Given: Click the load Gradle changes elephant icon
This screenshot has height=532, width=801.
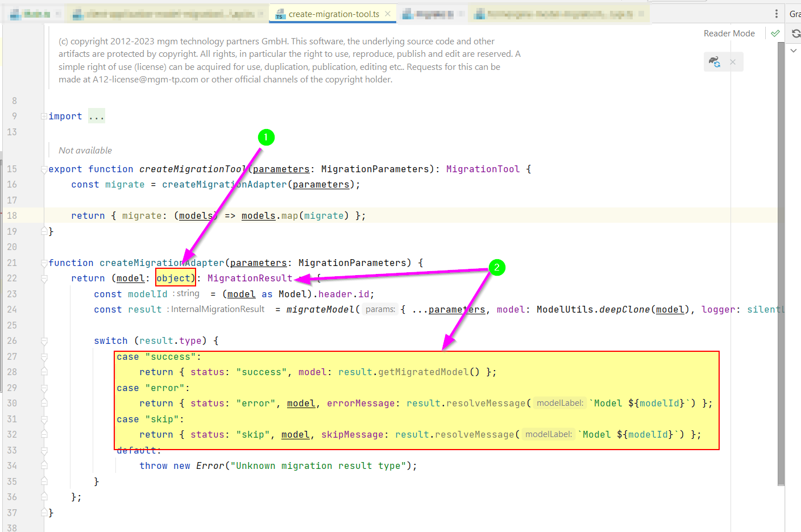Looking at the screenshot, I should click(715, 61).
